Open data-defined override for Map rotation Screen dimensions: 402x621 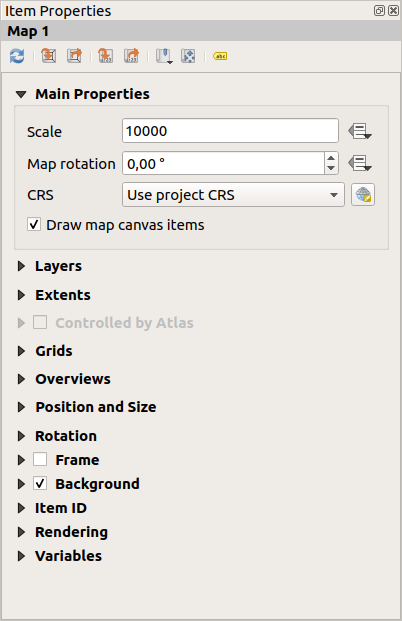coord(360,163)
